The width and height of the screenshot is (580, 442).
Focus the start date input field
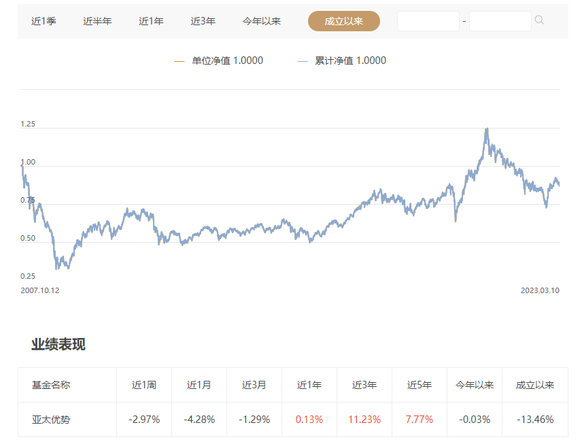click(x=428, y=21)
